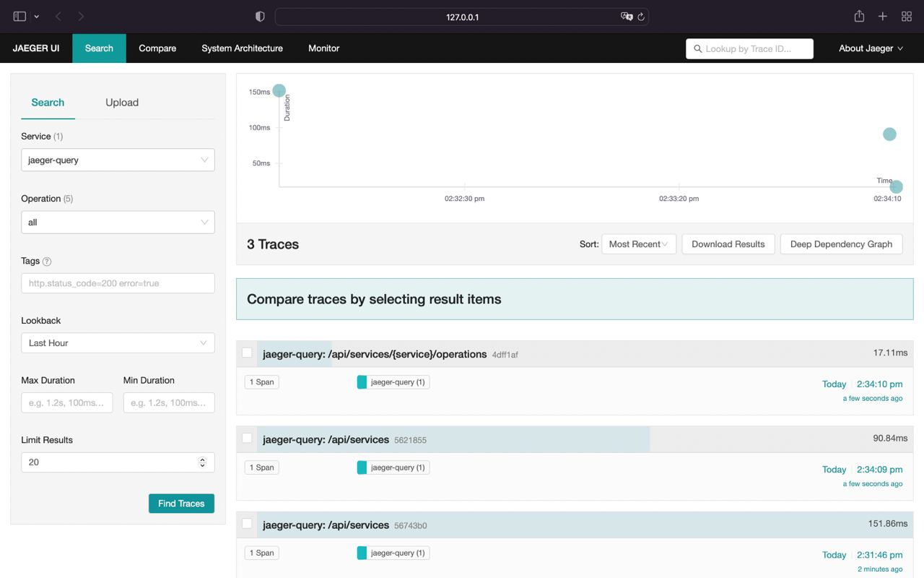Open the Monitor navigation tab

pyautogui.click(x=323, y=48)
